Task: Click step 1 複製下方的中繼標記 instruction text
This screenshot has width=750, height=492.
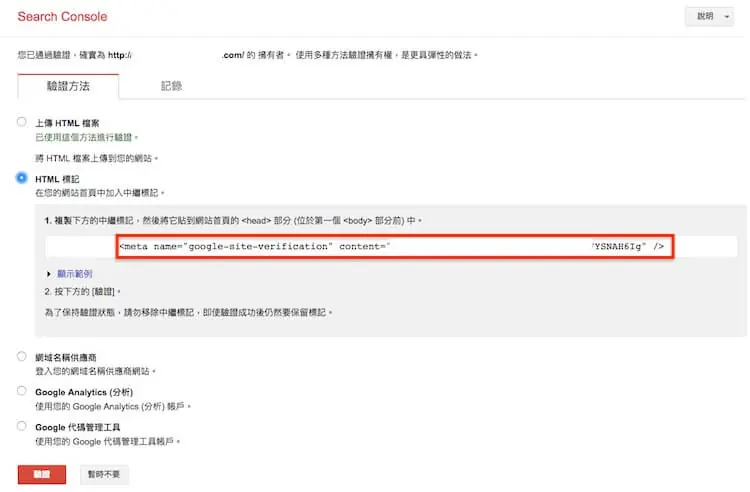Action: coord(233,221)
